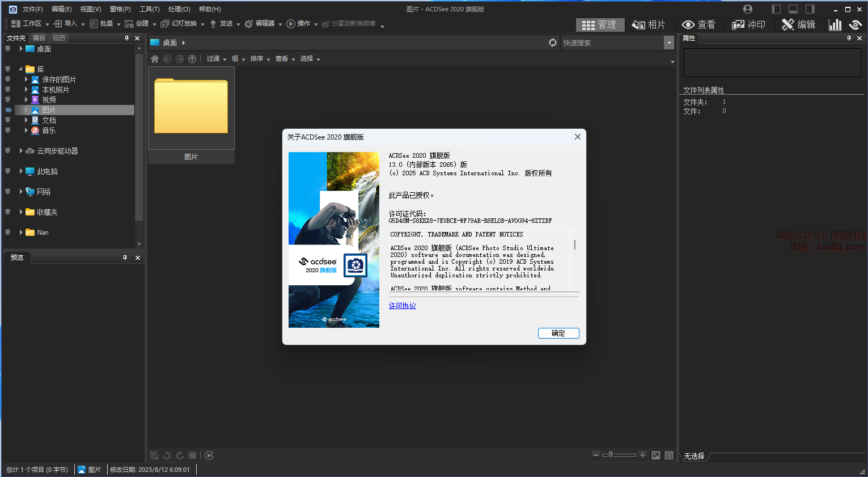This screenshot has height=477, width=868.
Task: Toggle the right panel layout button
Action: pos(810,9)
